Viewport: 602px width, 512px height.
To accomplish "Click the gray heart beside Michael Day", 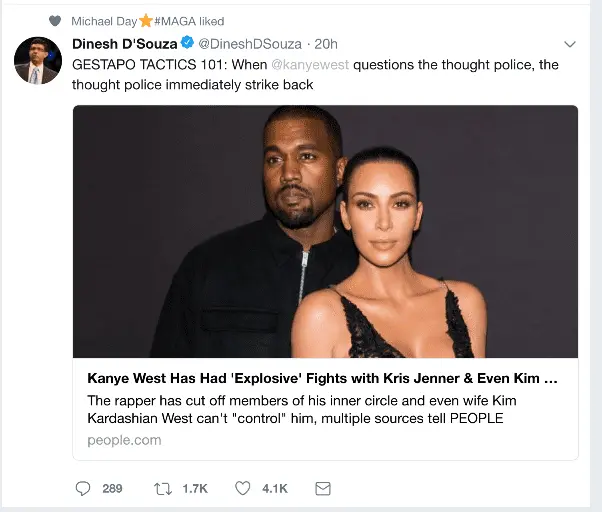I will (55, 21).
